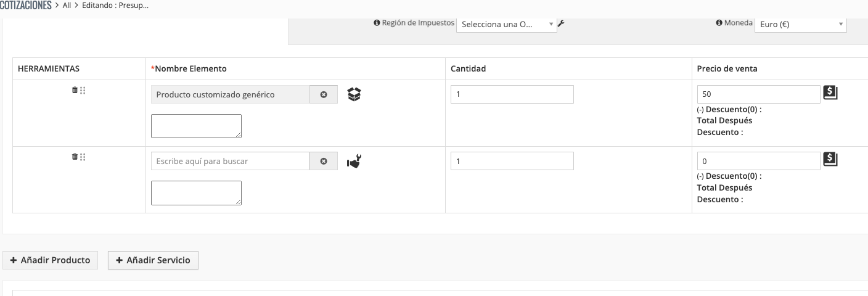
Task: Go to Cotizaciones module breadcrumb
Action: [26, 6]
